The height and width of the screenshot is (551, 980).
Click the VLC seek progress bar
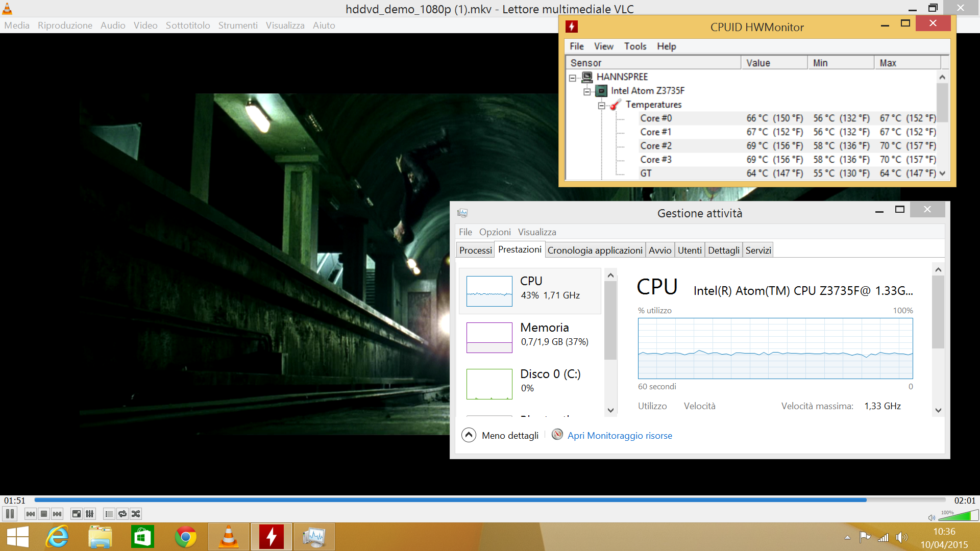490,500
